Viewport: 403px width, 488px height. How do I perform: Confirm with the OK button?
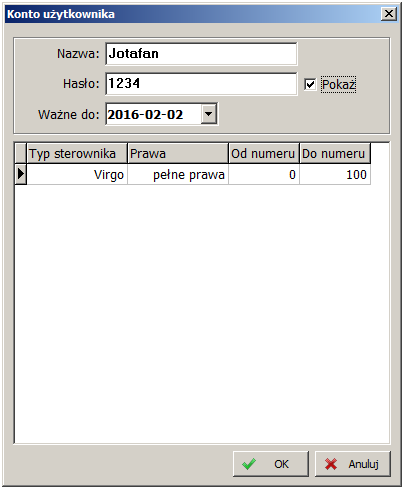pyautogui.click(x=271, y=464)
